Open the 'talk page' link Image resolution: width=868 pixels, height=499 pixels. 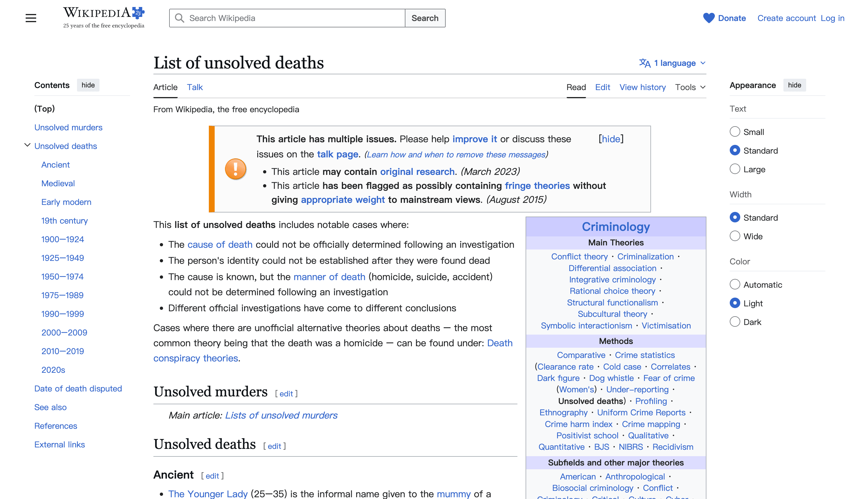tap(337, 154)
